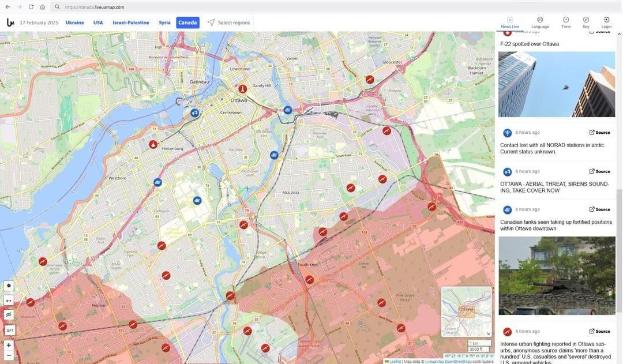The image size is (623, 364).
Task: Click 'OTTAWA - AERIAL THREAT, SIRENS SOUNDING' text
Action: tap(555, 187)
